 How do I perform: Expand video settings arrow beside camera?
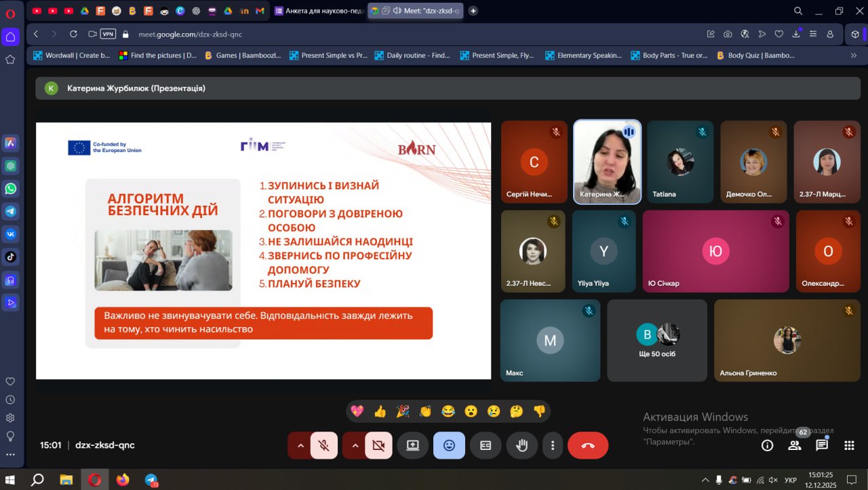[355, 445]
